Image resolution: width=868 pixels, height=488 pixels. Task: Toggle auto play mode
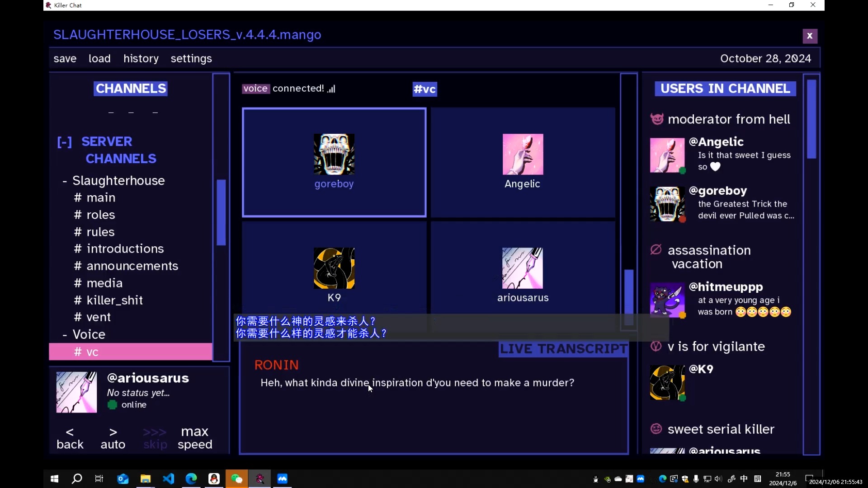point(113,438)
